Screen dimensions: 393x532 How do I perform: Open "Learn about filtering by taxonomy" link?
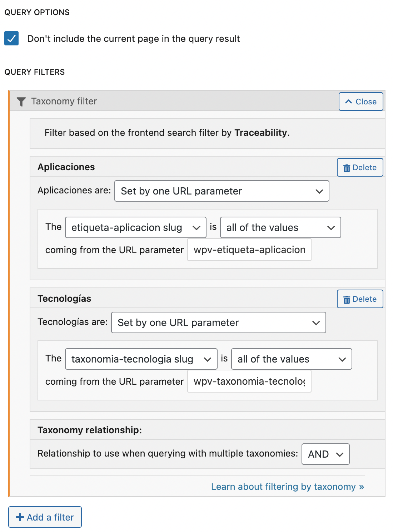pos(288,487)
